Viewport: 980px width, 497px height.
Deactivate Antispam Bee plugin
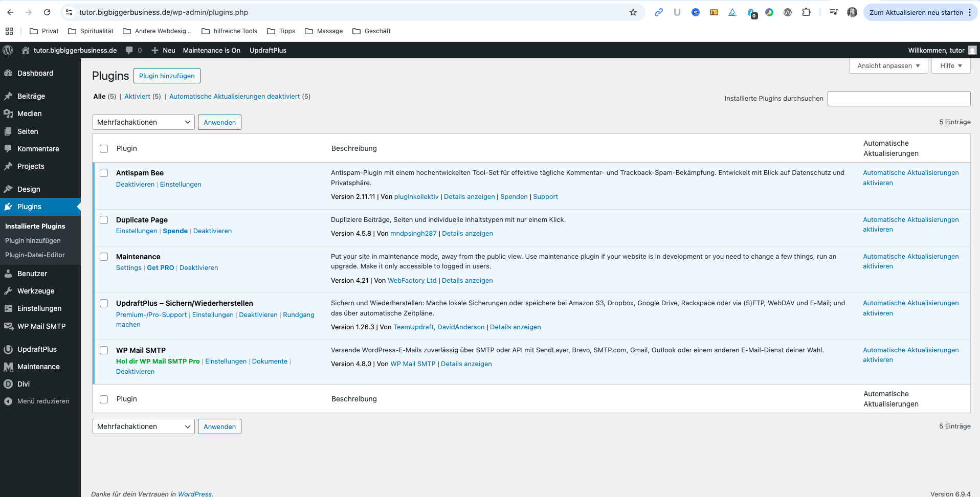(x=135, y=185)
